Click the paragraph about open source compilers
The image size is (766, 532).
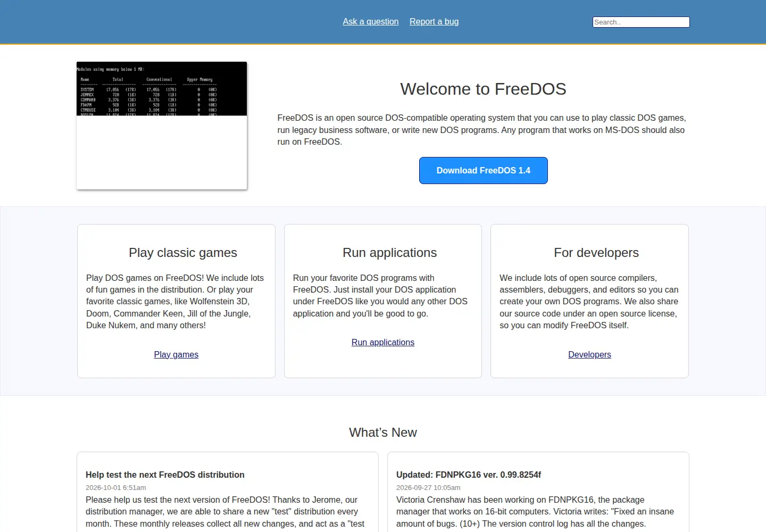pyautogui.click(x=589, y=301)
